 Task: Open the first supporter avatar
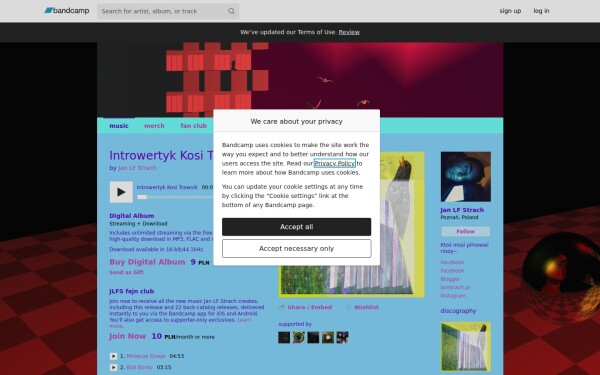point(284,337)
